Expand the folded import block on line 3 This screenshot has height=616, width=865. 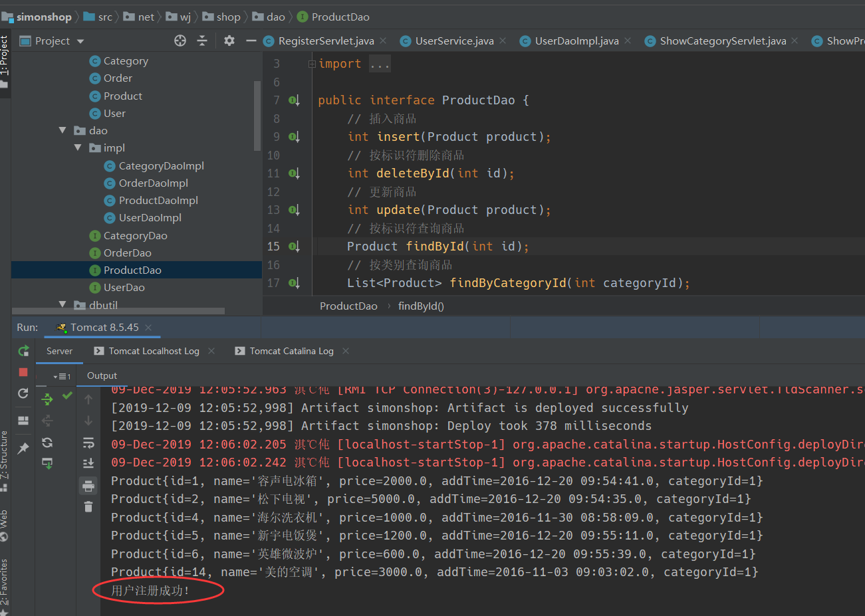[312, 64]
